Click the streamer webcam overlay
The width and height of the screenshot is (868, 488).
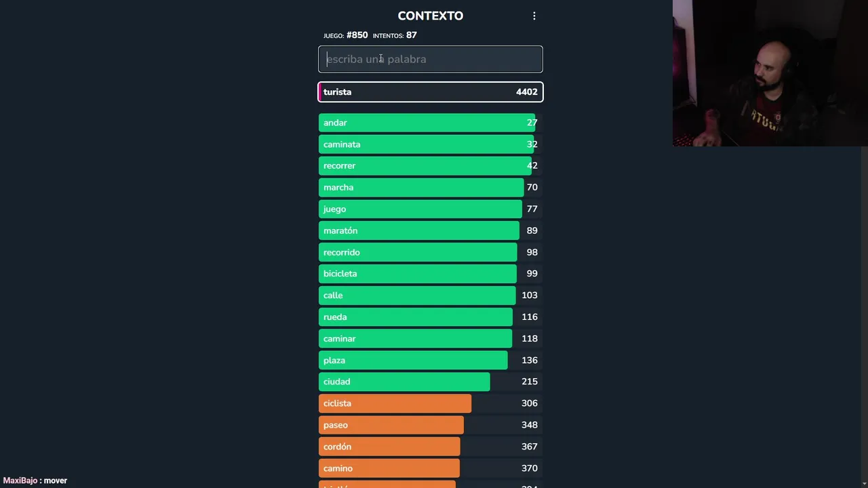[x=770, y=73]
